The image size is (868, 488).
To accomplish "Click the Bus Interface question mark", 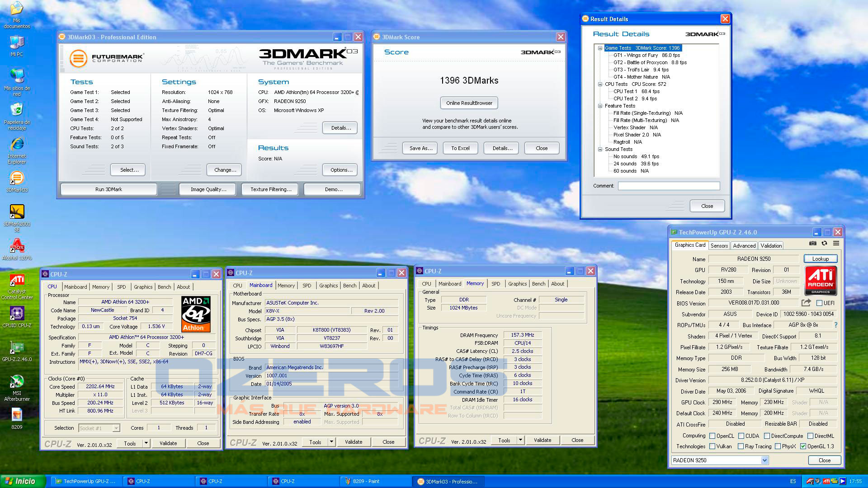I will [835, 325].
